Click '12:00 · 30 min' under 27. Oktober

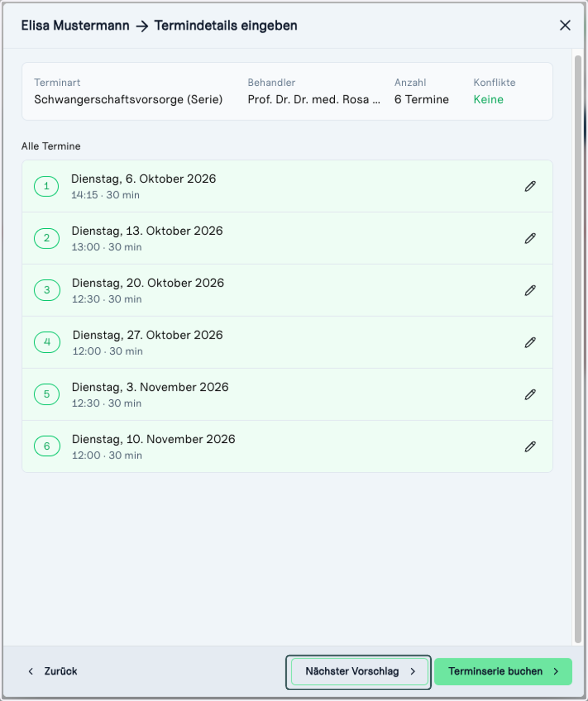pyautogui.click(x=108, y=351)
